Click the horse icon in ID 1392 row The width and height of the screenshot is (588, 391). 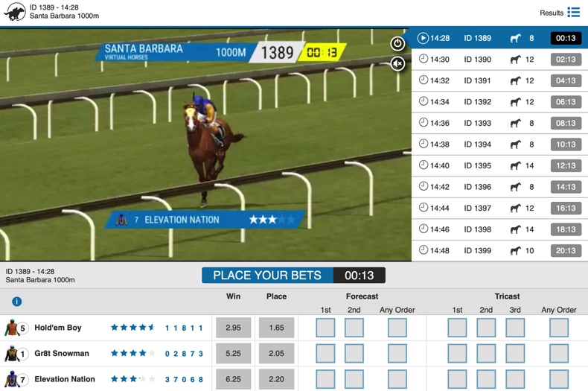tap(516, 102)
